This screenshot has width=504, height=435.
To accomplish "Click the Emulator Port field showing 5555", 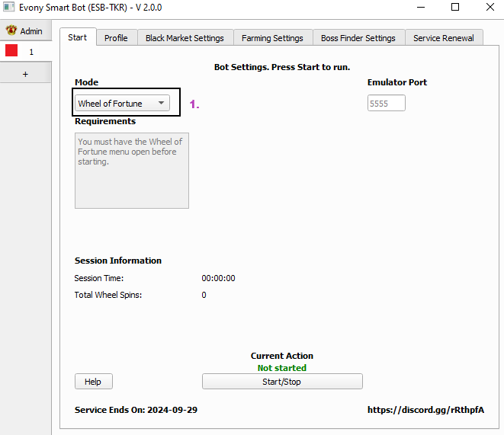I will pos(387,103).
